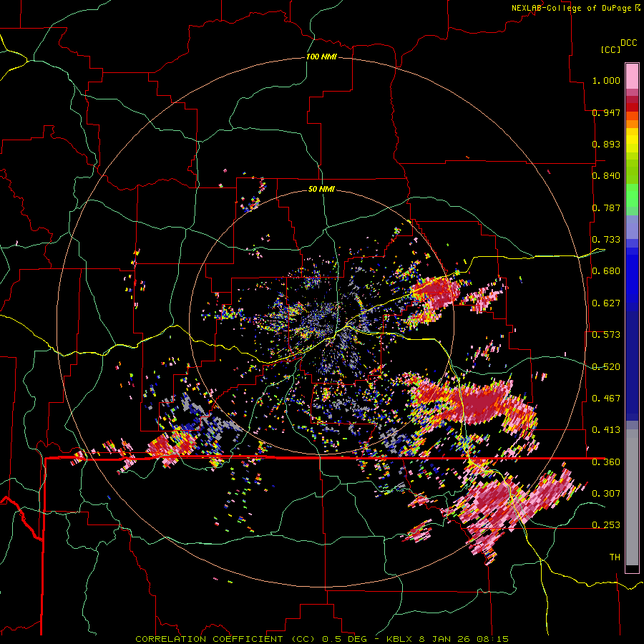
Task: Click the 0.520 legend value
Action: 606,367
